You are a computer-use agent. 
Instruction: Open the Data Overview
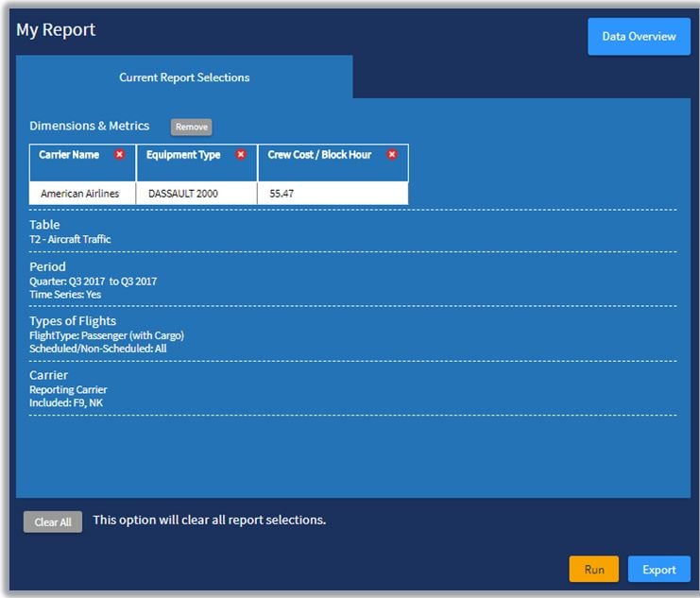639,37
